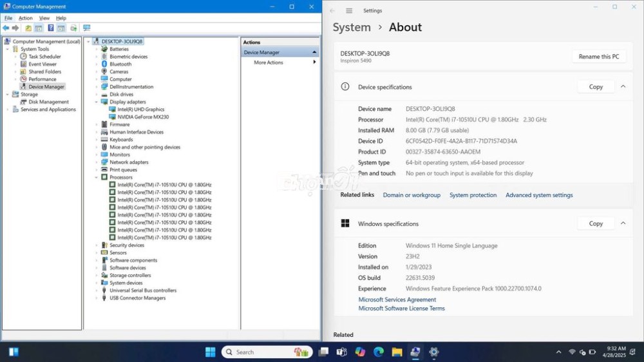This screenshot has height=362, width=644.
Task: Select Human Interface Devices category
Action: 137,132
